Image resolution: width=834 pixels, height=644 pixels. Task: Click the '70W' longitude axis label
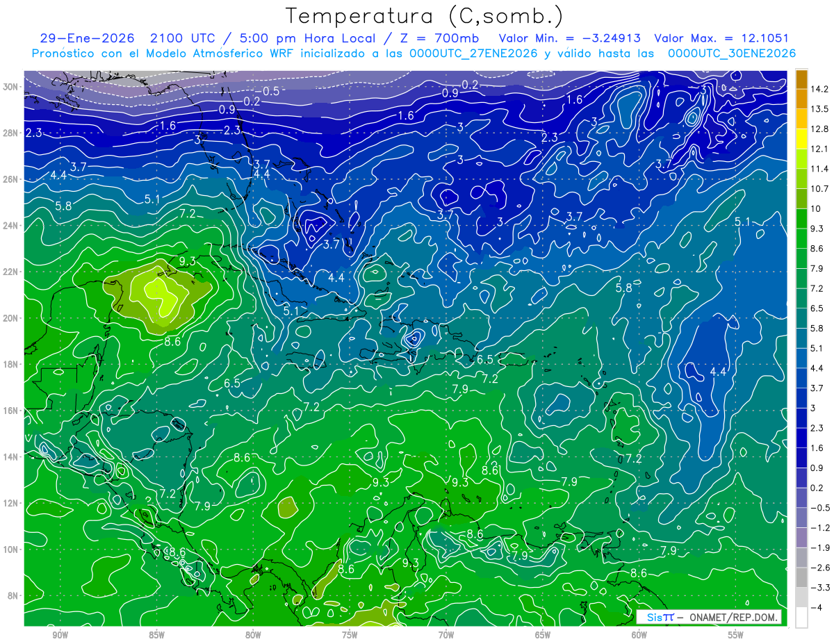(x=446, y=635)
